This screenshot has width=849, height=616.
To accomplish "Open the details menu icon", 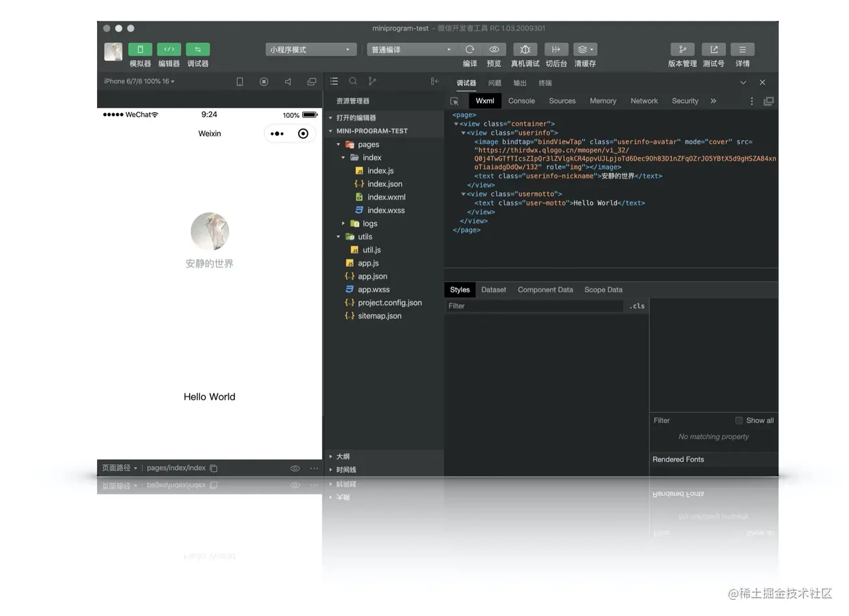I will pyautogui.click(x=742, y=49).
